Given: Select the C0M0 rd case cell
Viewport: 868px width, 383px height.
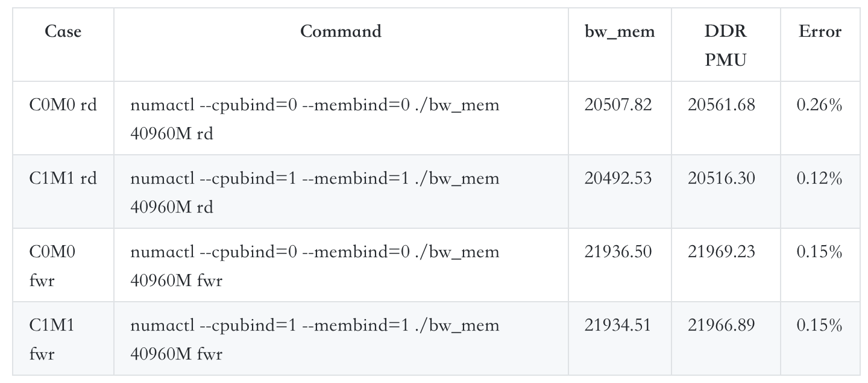Looking at the screenshot, I should (x=63, y=105).
